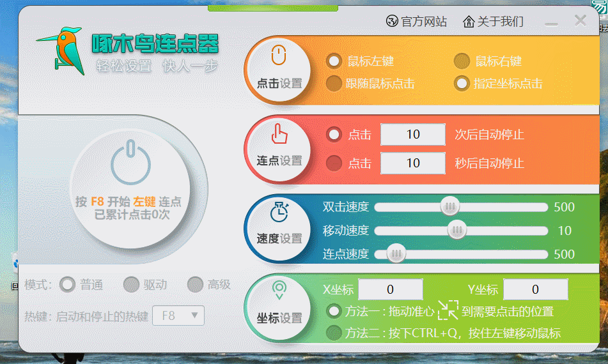Viewport: 608px width, 364px height.
Task: Open 官方网站 from the title bar
Action: pos(416,22)
